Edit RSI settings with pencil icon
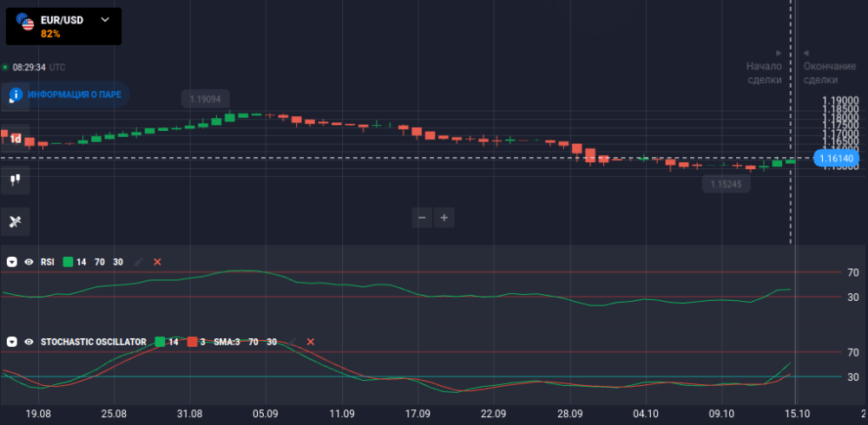Viewport: 868px width, 425px height. (139, 262)
